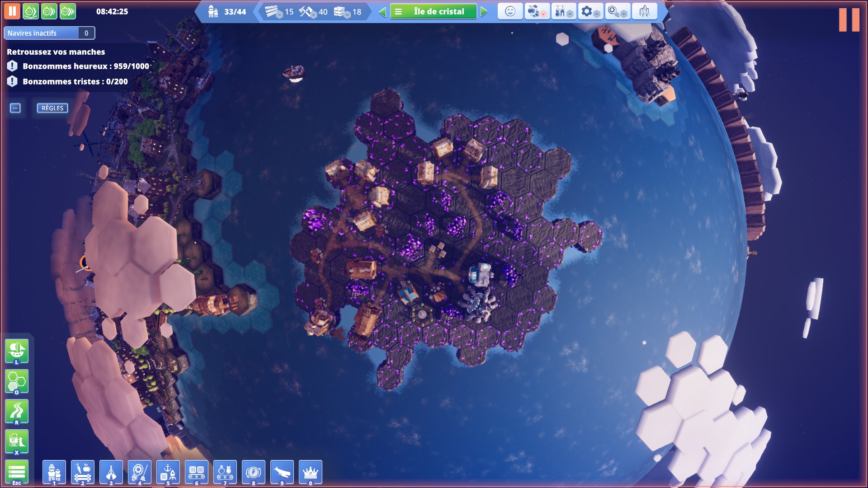Screen dimensions: 868x488
Task: Open the city buildings overview panel
Action: pyautogui.click(x=644, y=11)
